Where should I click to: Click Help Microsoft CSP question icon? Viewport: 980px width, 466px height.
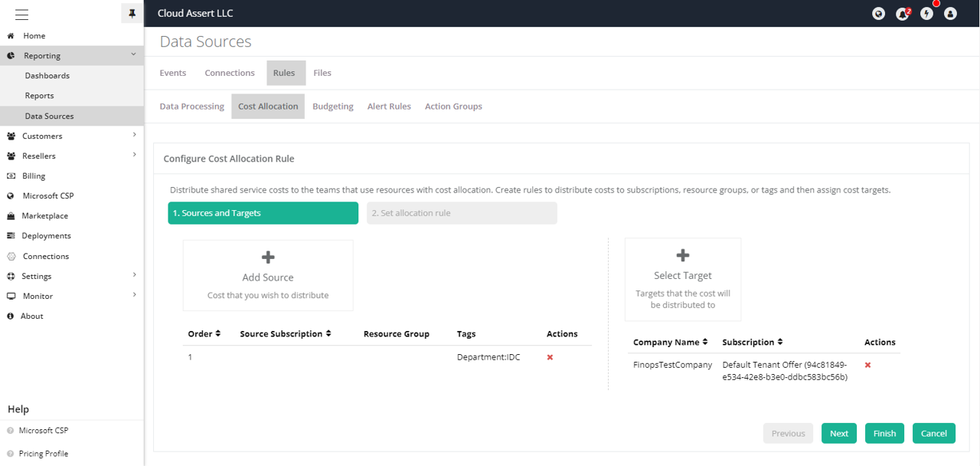(11, 431)
